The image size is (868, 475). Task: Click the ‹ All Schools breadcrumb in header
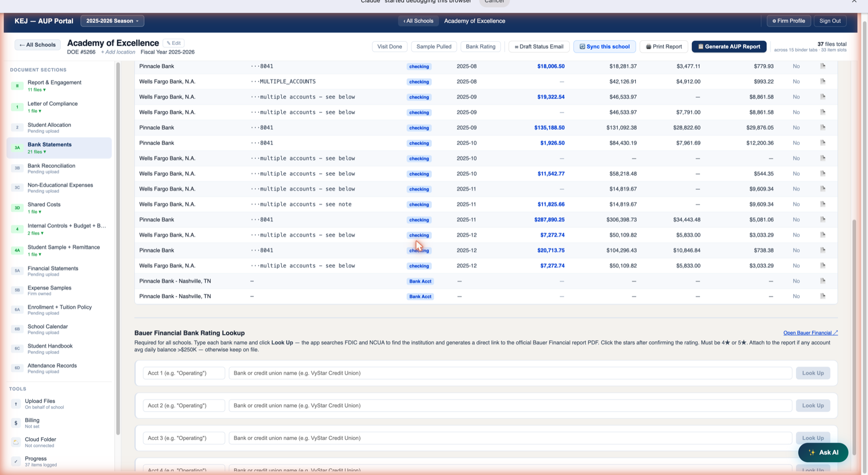[418, 21]
